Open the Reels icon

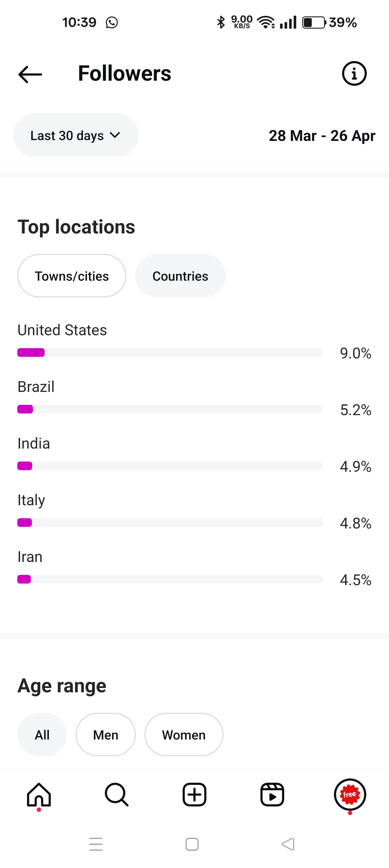(272, 795)
